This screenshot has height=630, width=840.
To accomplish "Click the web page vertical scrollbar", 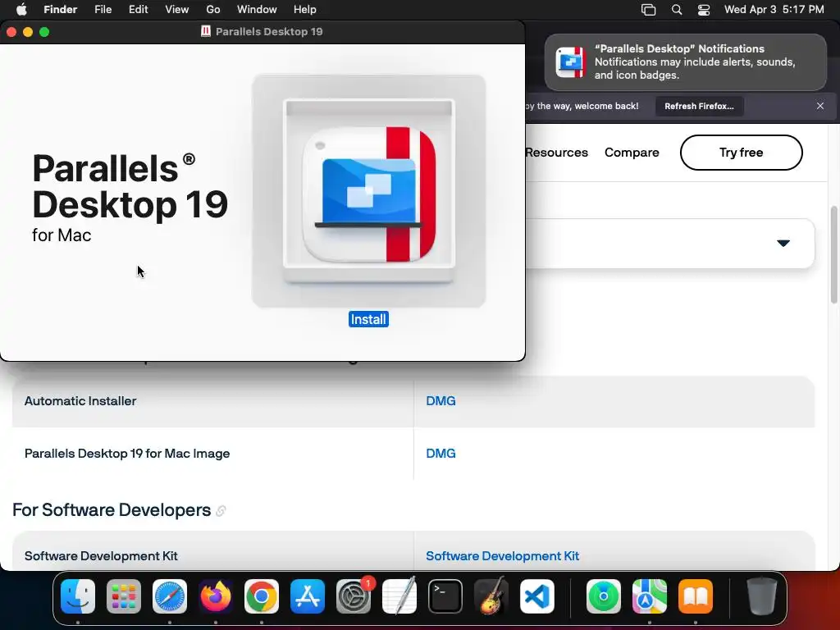I will point(833,255).
